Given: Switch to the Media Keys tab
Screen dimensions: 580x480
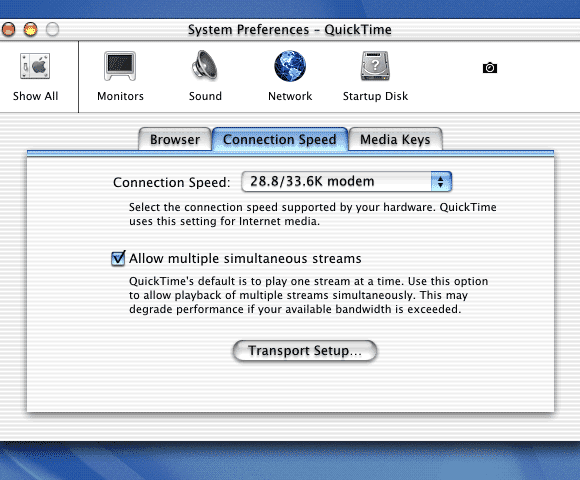Looking at the screenshot, I should pos(395,139).
